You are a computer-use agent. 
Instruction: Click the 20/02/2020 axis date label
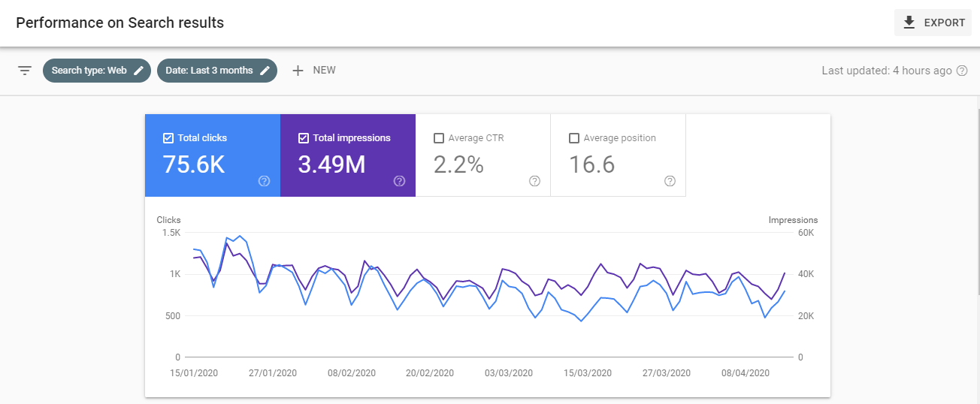(x=431, y=373)
